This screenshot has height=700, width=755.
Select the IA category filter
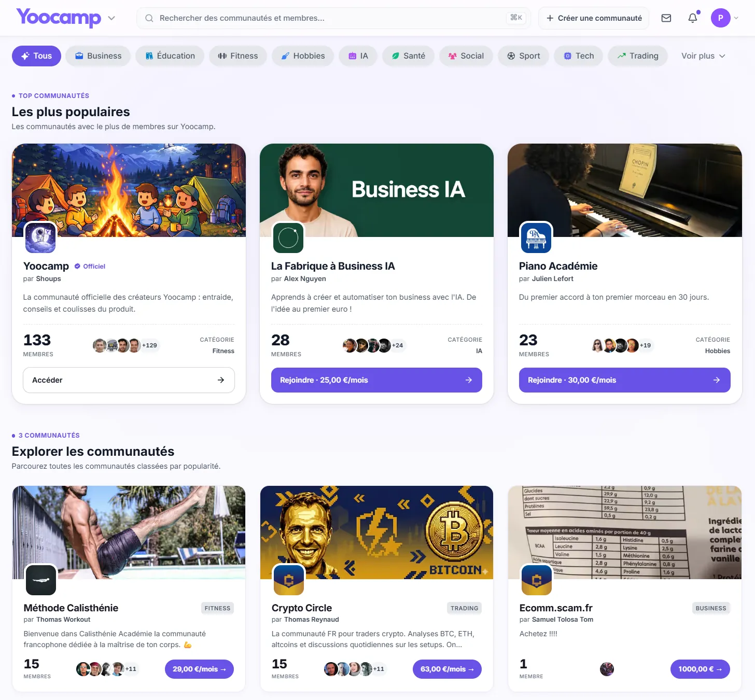tap(358, 56)
